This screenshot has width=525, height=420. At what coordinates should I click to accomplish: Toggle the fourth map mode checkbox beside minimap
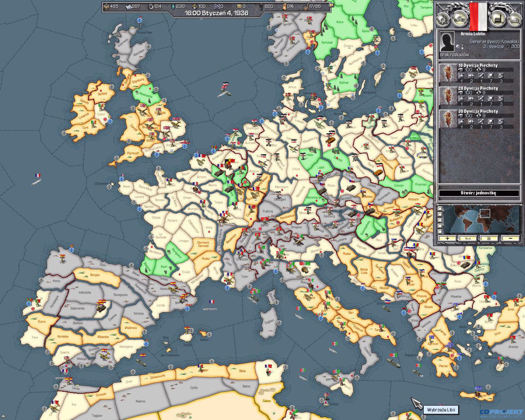click(440, 226)
